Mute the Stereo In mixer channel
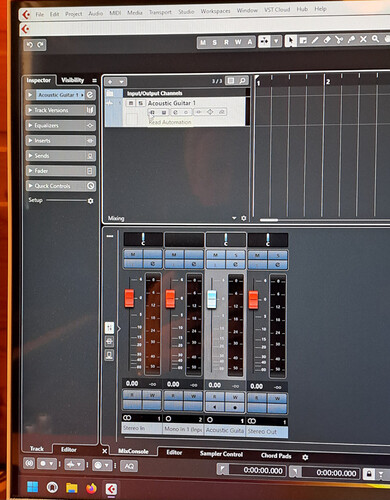The height and width of the screenshot is (500, 390). [133, 255]
